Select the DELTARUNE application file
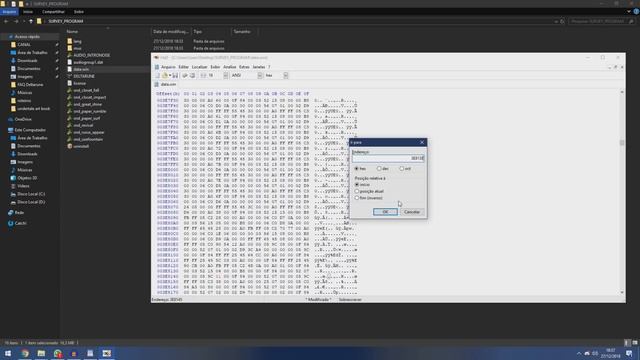Viewport: 640px width, 360px height. click(84, 76)
